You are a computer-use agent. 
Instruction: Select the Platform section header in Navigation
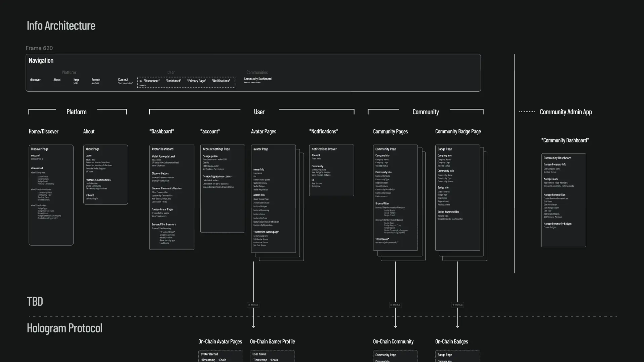click(69, 72)
